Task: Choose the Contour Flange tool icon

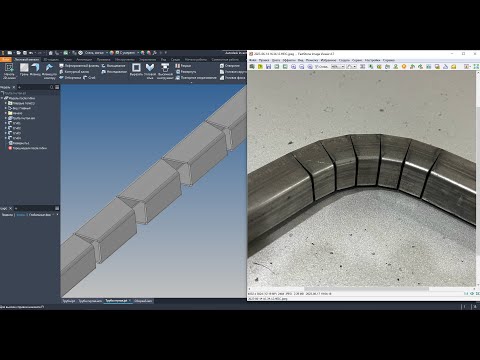Action: pos(62,72)
